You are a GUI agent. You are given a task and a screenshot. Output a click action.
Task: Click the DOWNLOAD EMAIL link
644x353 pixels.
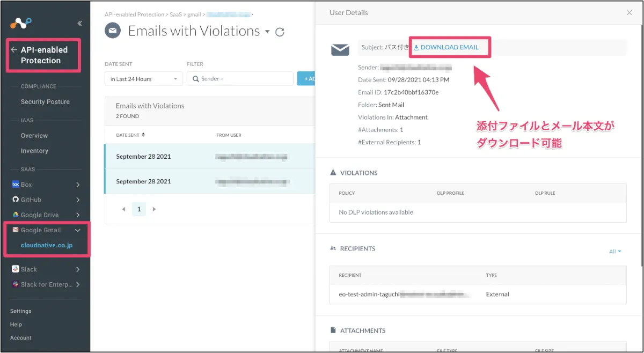click(x=446, y=47)
